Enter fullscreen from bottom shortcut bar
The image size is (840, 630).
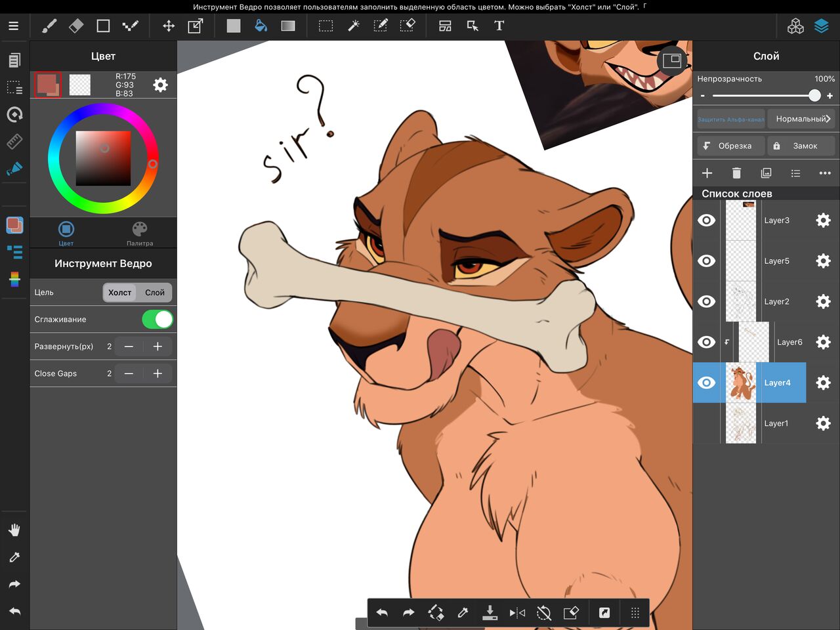[x=604, y=613]
